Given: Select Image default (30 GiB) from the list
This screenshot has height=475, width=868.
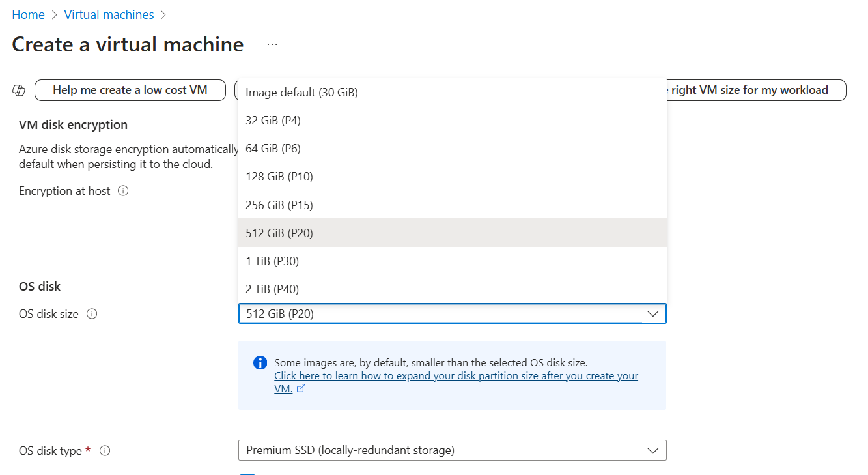Looking at the screenshot, I should click(x=301, y=92).
